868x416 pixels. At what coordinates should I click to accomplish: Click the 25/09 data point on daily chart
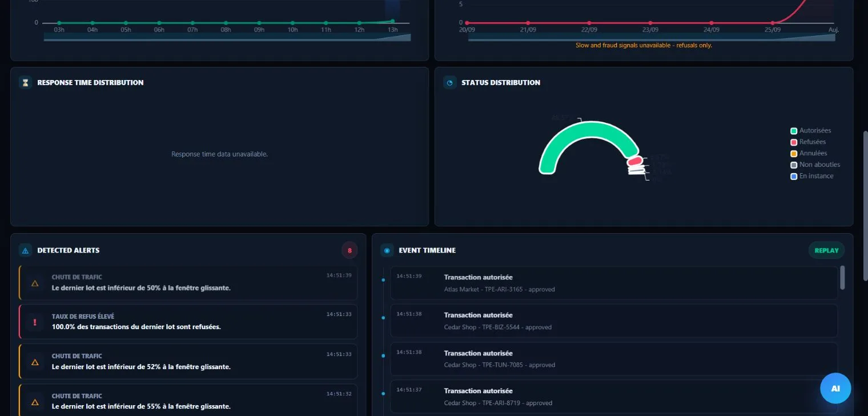coord(773,23)
